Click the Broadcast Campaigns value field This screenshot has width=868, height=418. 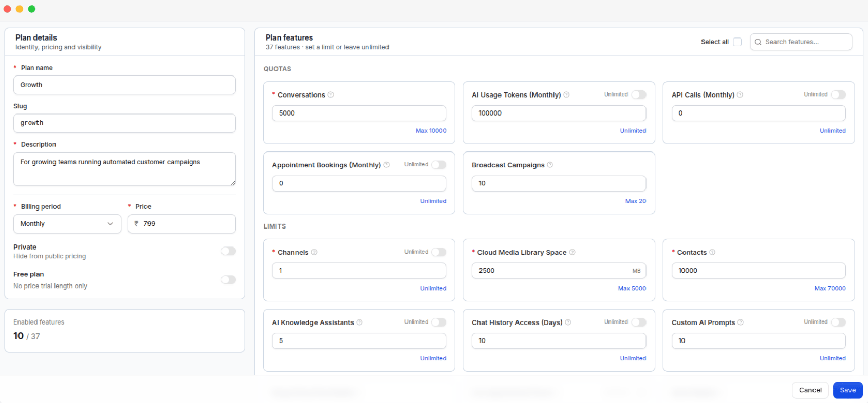point(559,183)
